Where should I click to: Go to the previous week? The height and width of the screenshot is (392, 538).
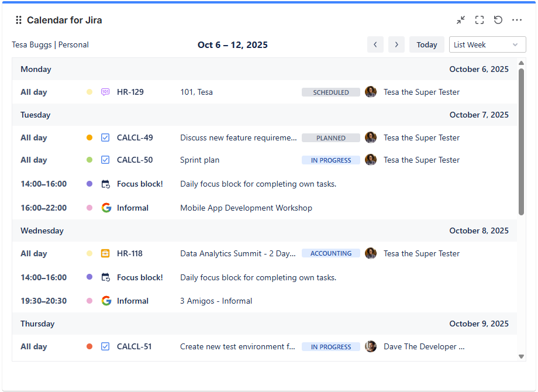(x=375, y=44)
